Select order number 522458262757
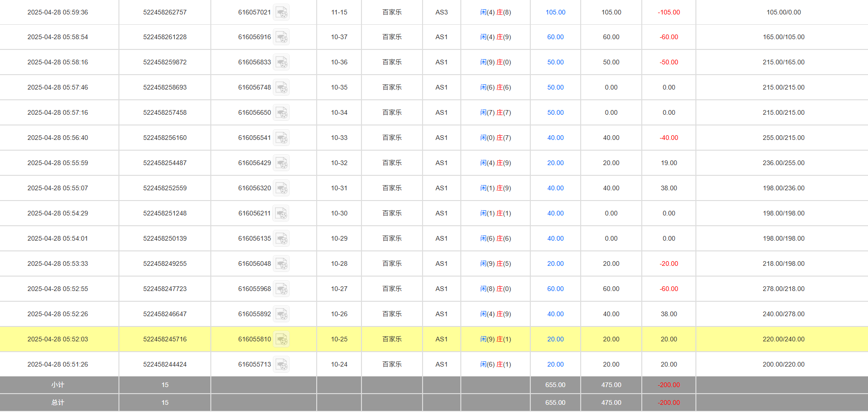Image resolution: width=868 pixels, height=416 pixels. pos(165,13)
